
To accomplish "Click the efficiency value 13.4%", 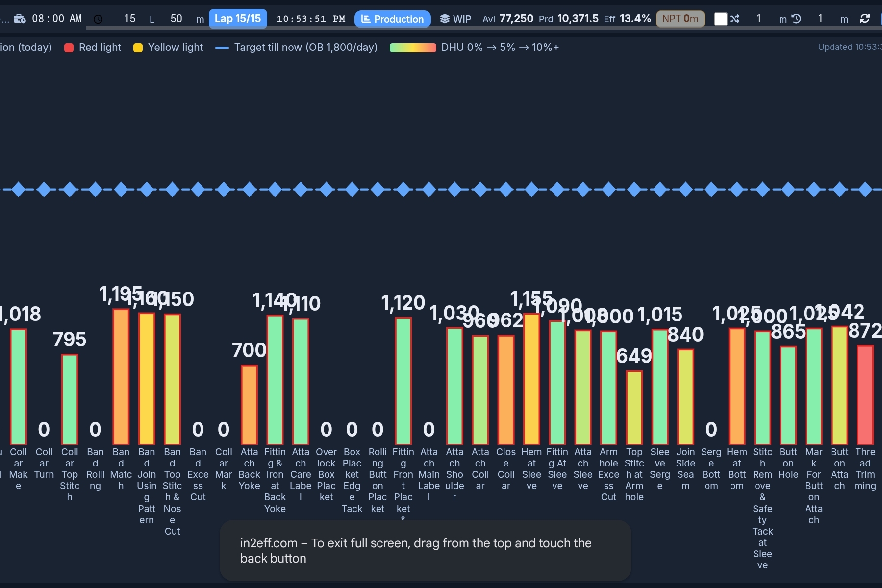I will pos(635,19).
